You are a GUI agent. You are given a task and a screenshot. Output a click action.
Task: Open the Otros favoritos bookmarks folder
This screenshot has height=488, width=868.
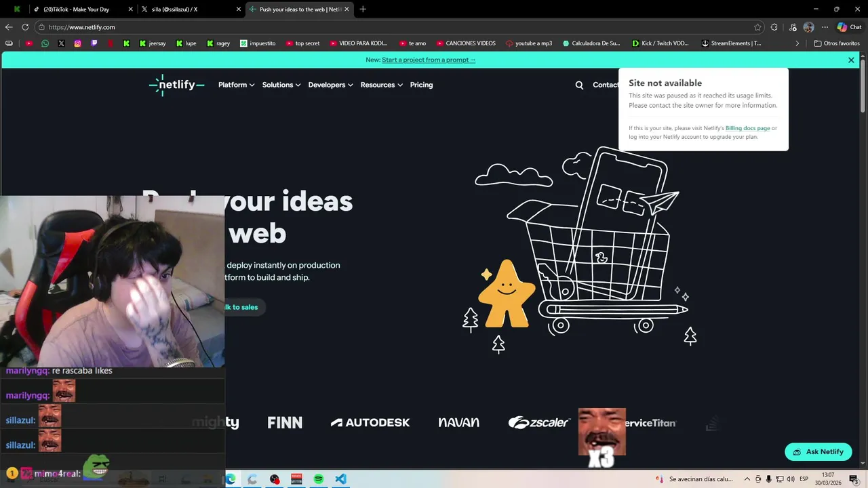click(837, 43)
